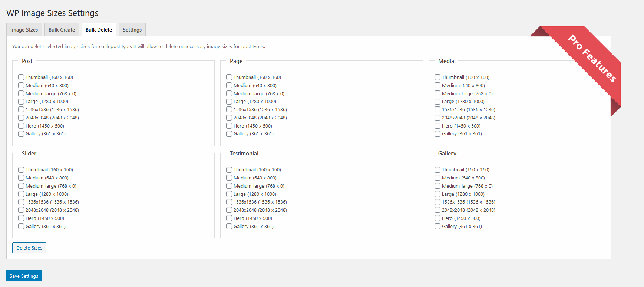
Task: Select Medium size in Media group
Action: pos(437,85)
